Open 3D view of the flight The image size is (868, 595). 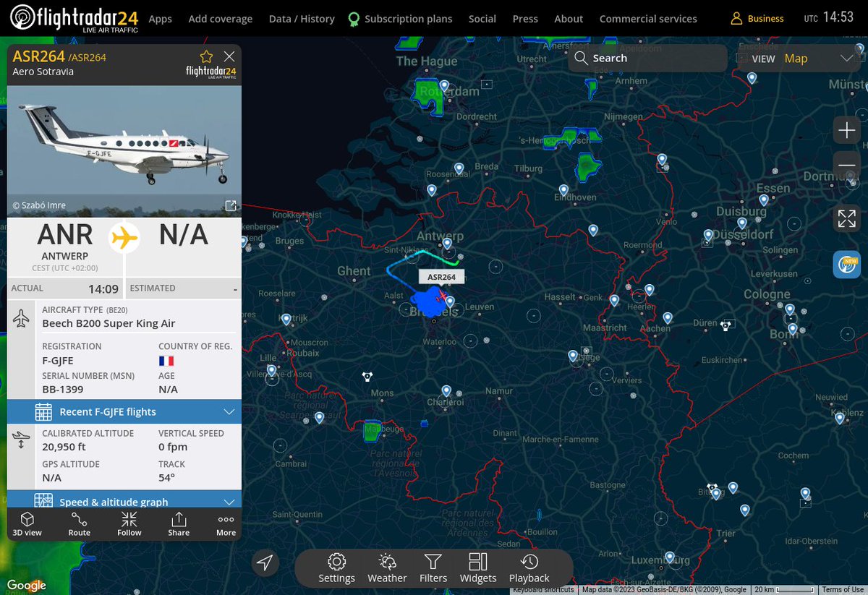27,524
